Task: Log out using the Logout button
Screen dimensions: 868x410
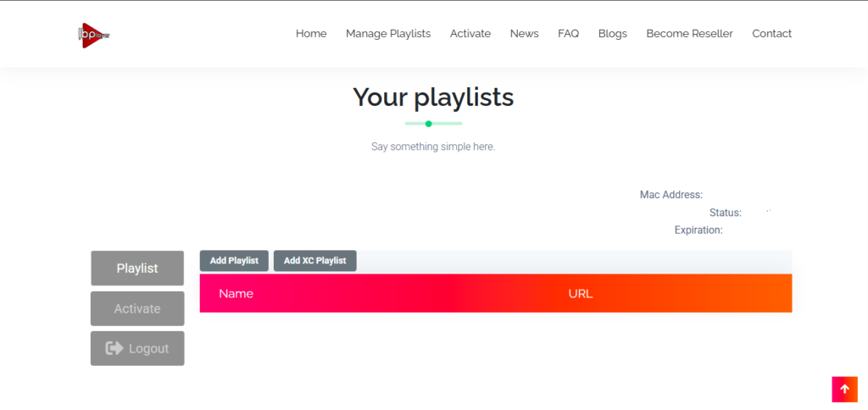Action: [137, 348]
